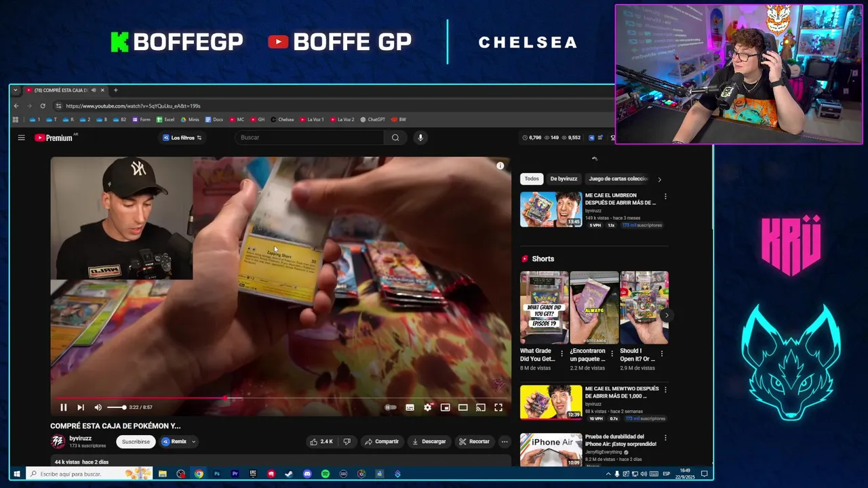The width and height of the screenshot is (868, 488).
Task: Go back in browser history
Action: [16, 106]
